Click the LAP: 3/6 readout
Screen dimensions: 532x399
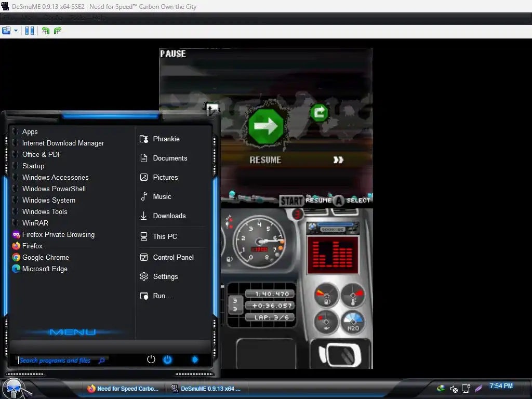(x=270, y=317)
